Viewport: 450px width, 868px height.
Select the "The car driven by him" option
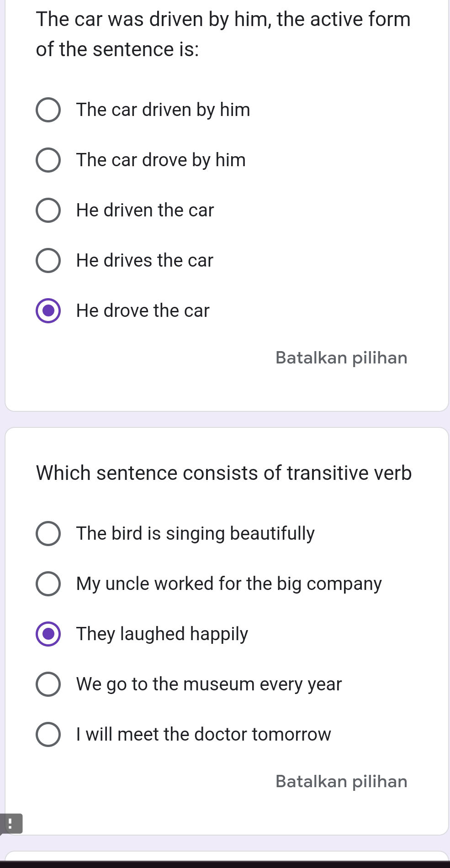48,110
